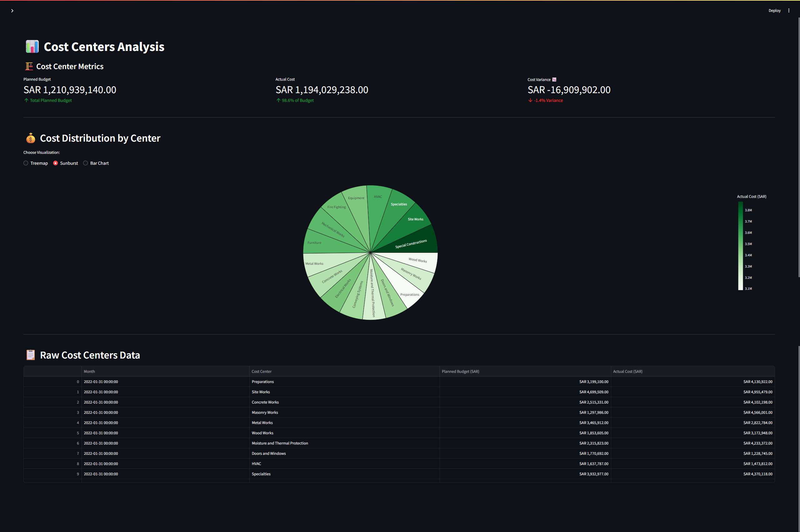Image resolution: width=800 pixels, height=532 pixels.
Task: Select the Preparations cell in row 0
Action: tap(344, 382)
